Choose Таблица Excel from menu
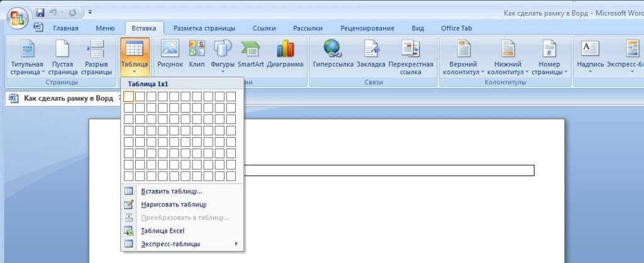This screenshot has height=263, width=644. tap(162, 231)
